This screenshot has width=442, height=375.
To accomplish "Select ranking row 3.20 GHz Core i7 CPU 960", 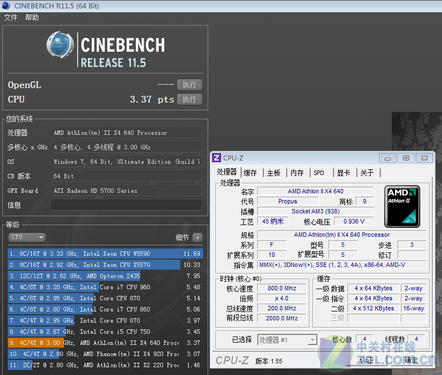I will point(105,287).
